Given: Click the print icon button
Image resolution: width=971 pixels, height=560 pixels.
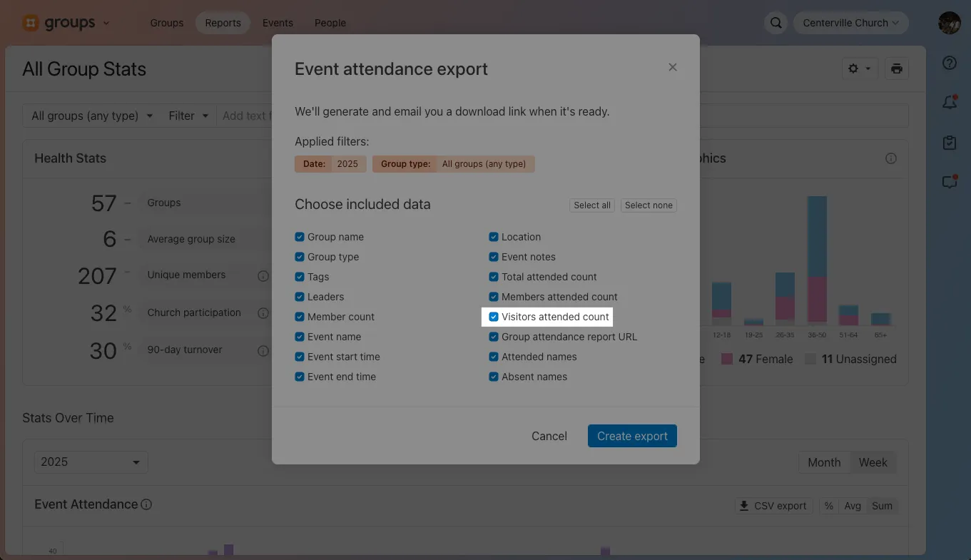Looking at the screenshot, I should (896, 68).
